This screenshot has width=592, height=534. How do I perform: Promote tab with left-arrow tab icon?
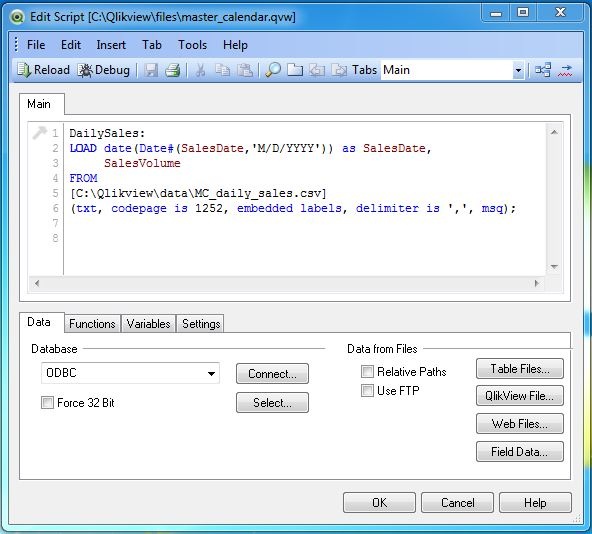tap(317, 70)
